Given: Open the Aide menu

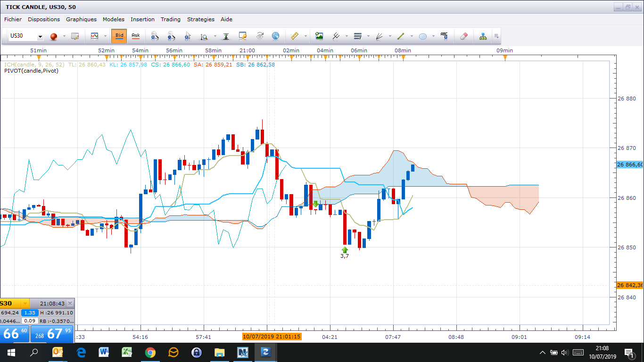Looking at the screenshot, I should [226, 19].
